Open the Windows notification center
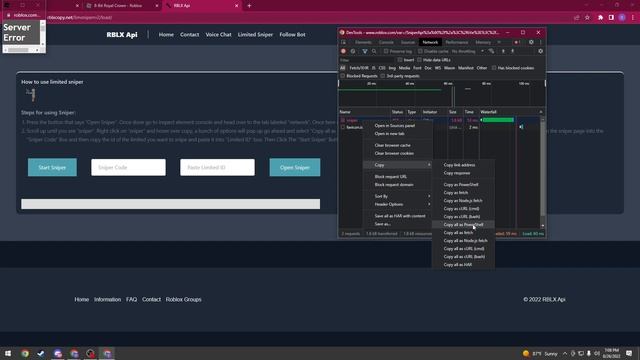 click(629, 353)
